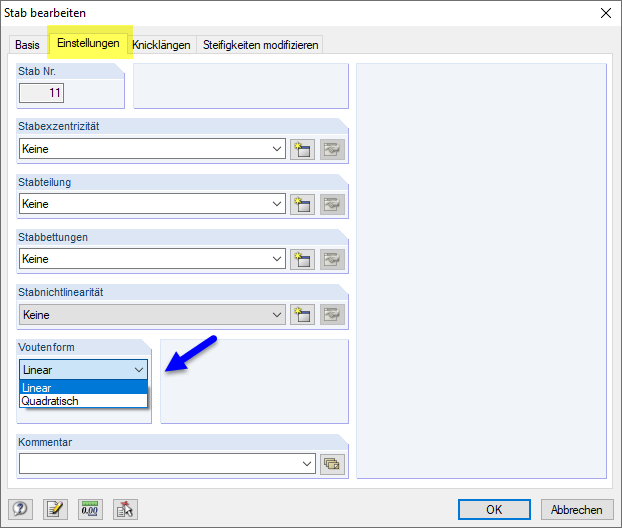Choose Quadratisch in the Voutenform list
The image size is (622, 528).
pos(83,401)
